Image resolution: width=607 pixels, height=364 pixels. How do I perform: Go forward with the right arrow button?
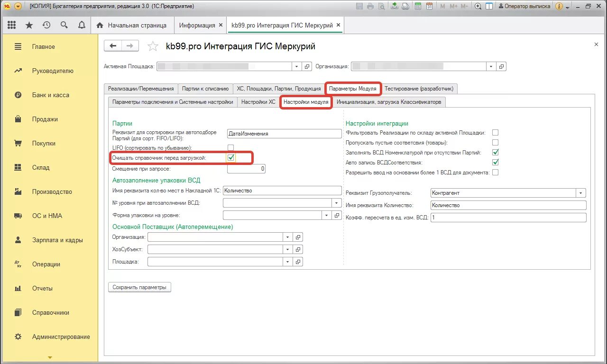click(130, 46)
